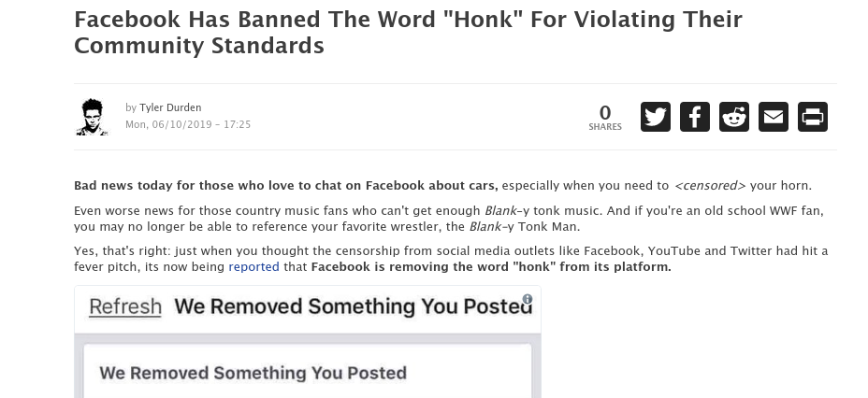Share article via Twitter icon

pyautogui.click(x=656, y=117)
